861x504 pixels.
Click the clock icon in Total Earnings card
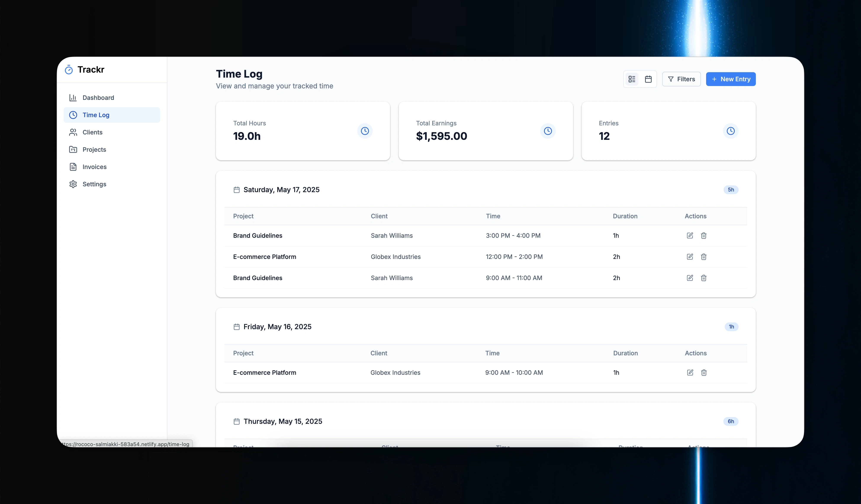pyautogui.click(x=548, y=131)
